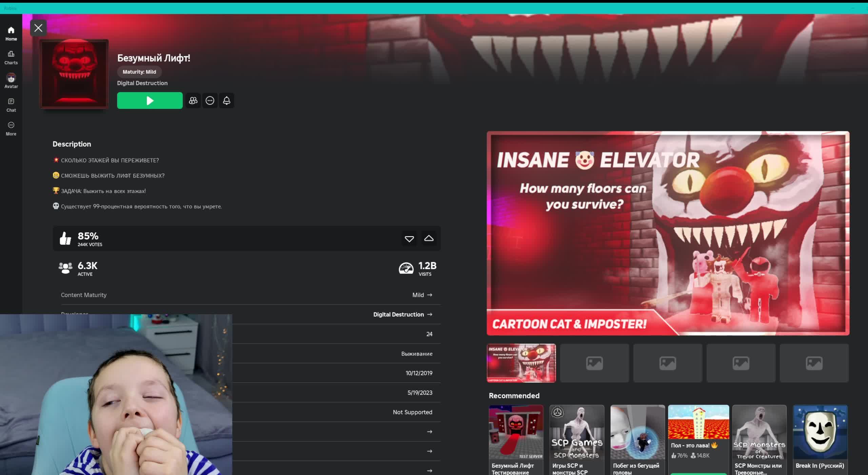Open the bottom-most row arrow

point(430,471)
